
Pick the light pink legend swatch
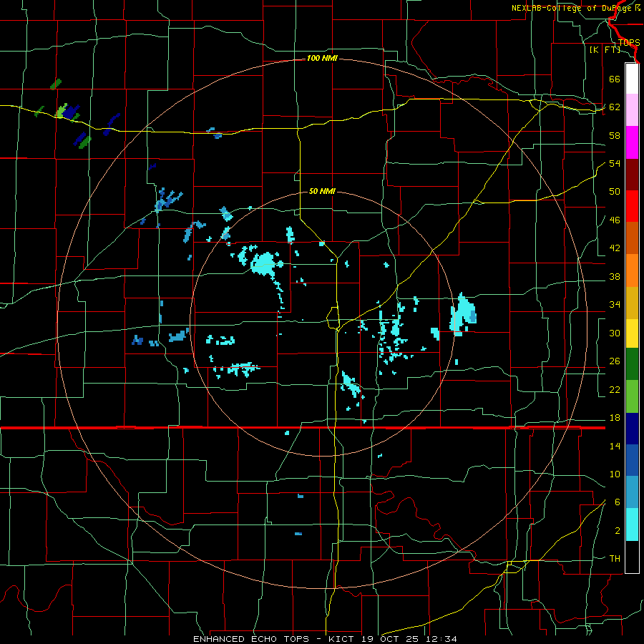pos(632,110)
